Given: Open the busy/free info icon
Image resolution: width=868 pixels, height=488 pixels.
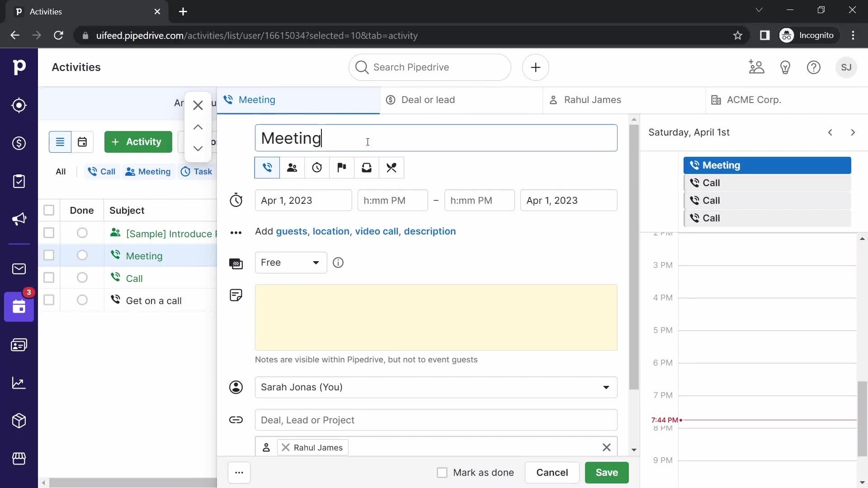Looking at the screenshot, I should [x=338, y=263].
